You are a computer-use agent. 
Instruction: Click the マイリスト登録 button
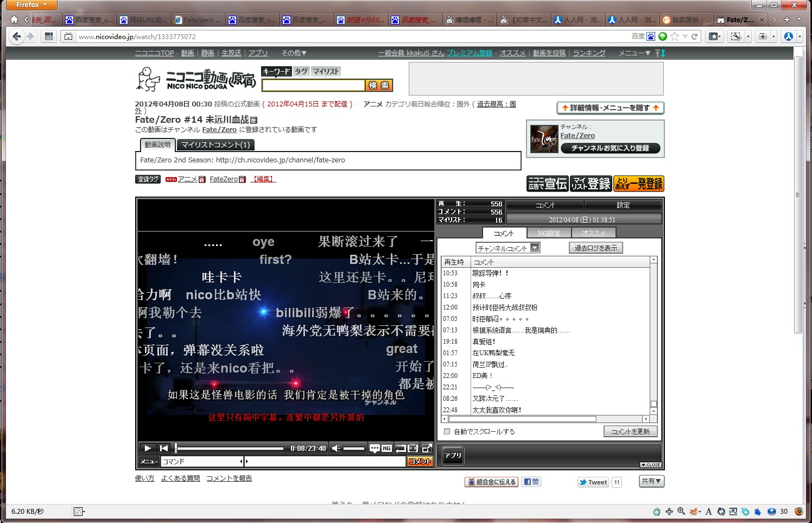(x=591, y=184)
